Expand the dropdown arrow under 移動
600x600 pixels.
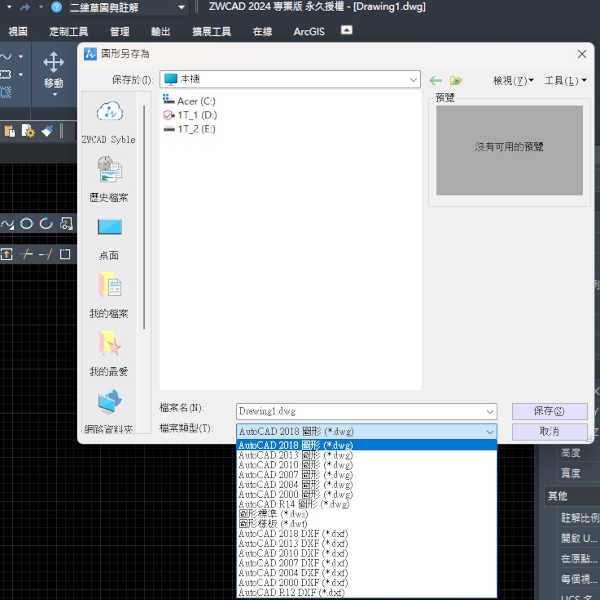(54, 94)
